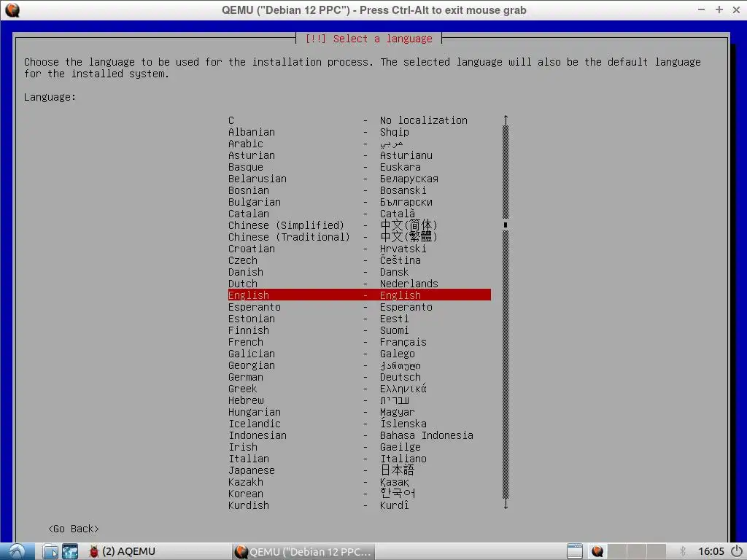Focus the QEMU Debian 12 PPC taskbar button
Image resolution: width=747 pixels, height=560 pixels.
coord(303,551)
